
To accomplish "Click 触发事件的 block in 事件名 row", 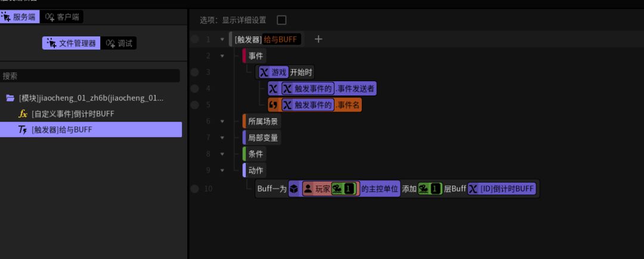I will (x=307, y=105).
